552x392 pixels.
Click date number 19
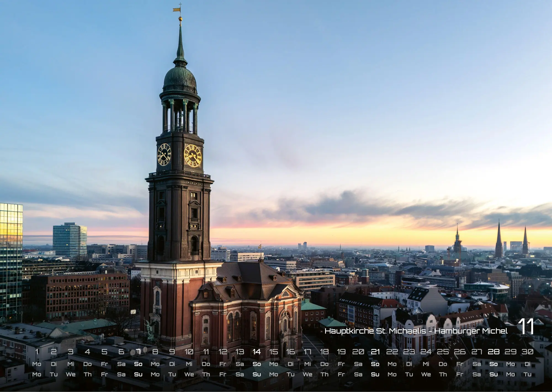341,352
